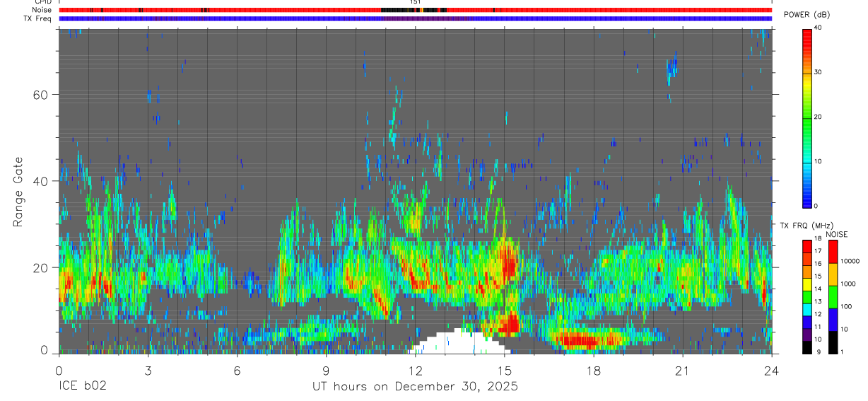The width and height of the screenshot is (868, 401).
Task: Click the x-axis tick label '9'
Action: click(326, 371)
